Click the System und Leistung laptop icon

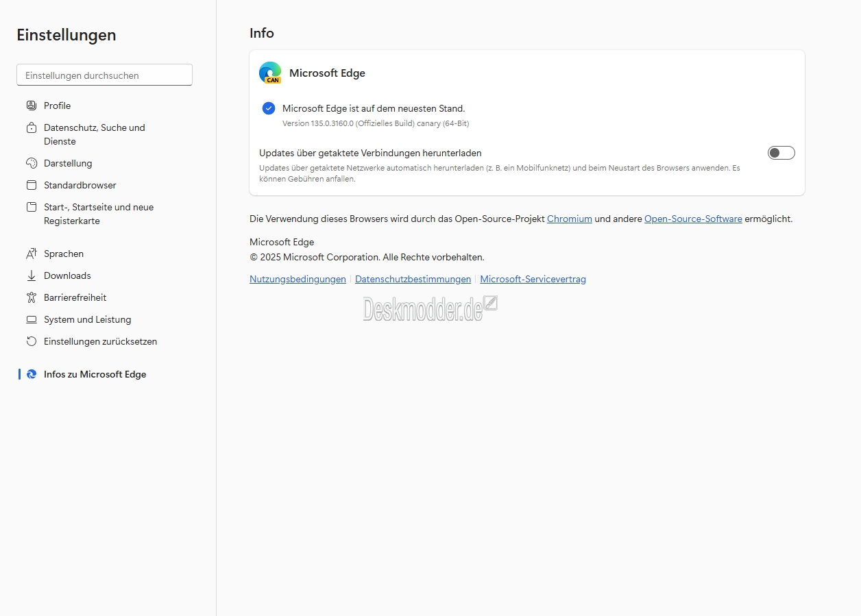(x=31, y=319)
